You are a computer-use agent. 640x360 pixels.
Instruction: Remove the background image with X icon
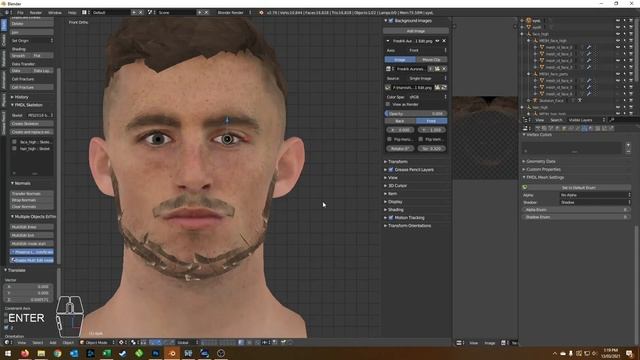click(444, 41)
